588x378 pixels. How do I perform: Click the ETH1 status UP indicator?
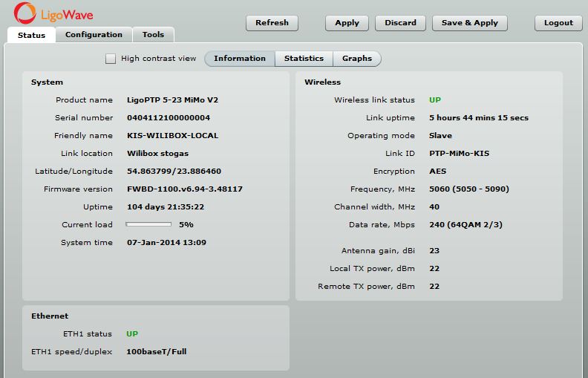click(x=132, y=334)
